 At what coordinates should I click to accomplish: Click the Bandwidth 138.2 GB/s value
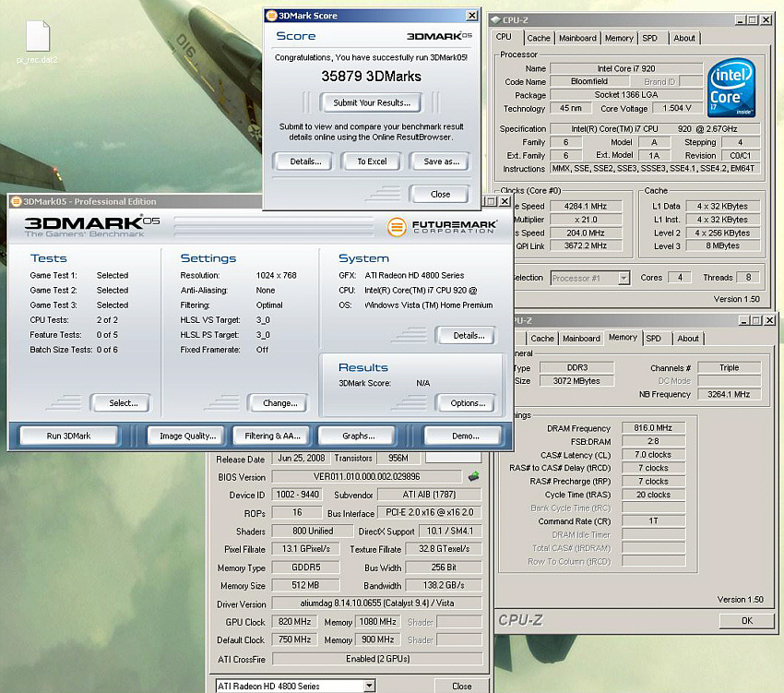click(444, 585)
